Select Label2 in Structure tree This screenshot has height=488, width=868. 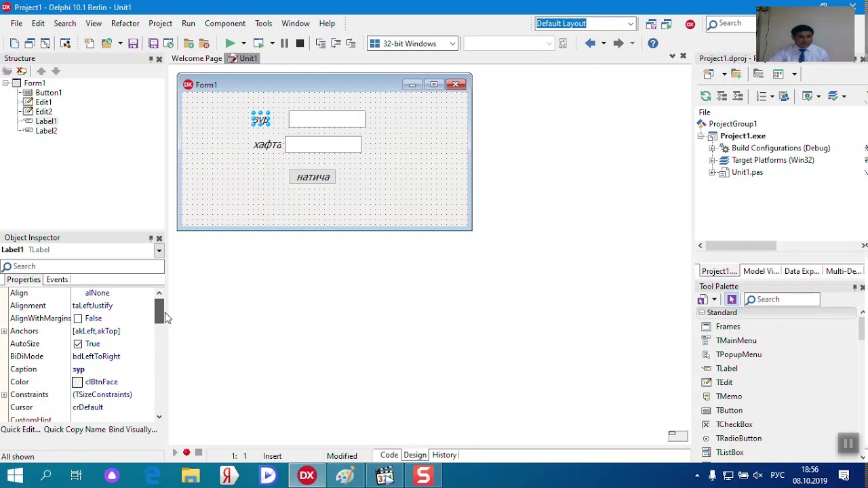[46, 131]
